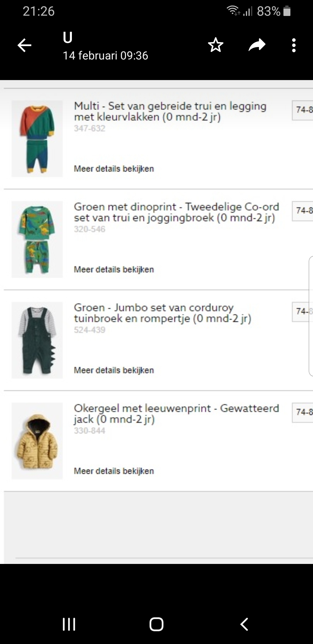
Task: Open size box for dinoprint set
Action: pos(303,211)
